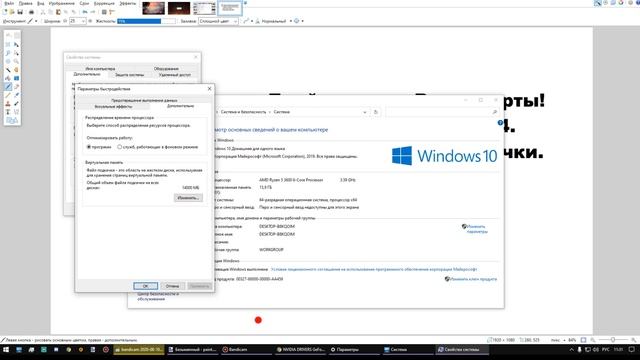
Task: Select the Recolor tool
Action: pyautogui.click(x=16, y=103)
